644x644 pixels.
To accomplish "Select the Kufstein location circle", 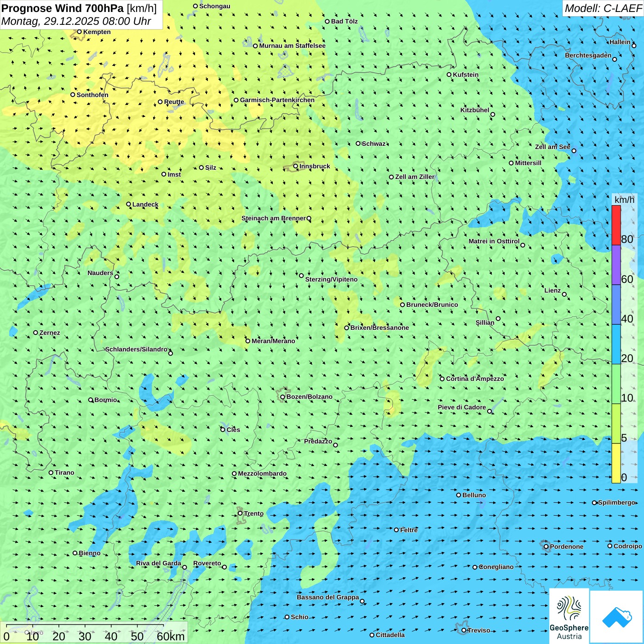I will [x=449, y=75].
